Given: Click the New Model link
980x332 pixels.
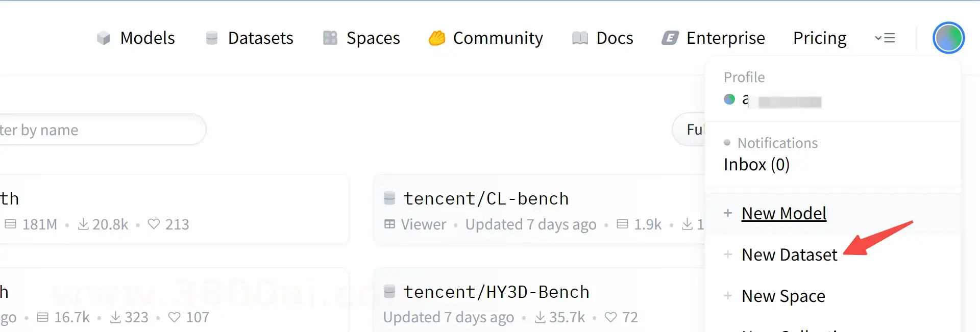Looking at the screenshot, I should (x=783, y=213).
